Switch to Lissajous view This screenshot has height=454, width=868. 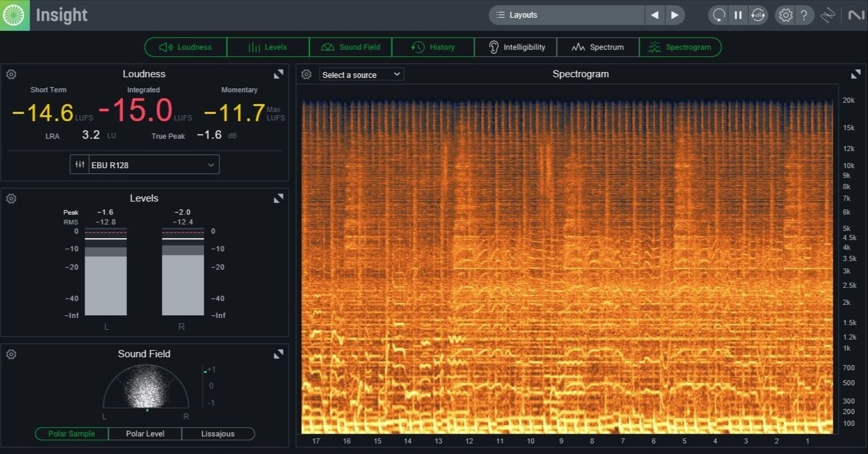(x=218, y=434)
